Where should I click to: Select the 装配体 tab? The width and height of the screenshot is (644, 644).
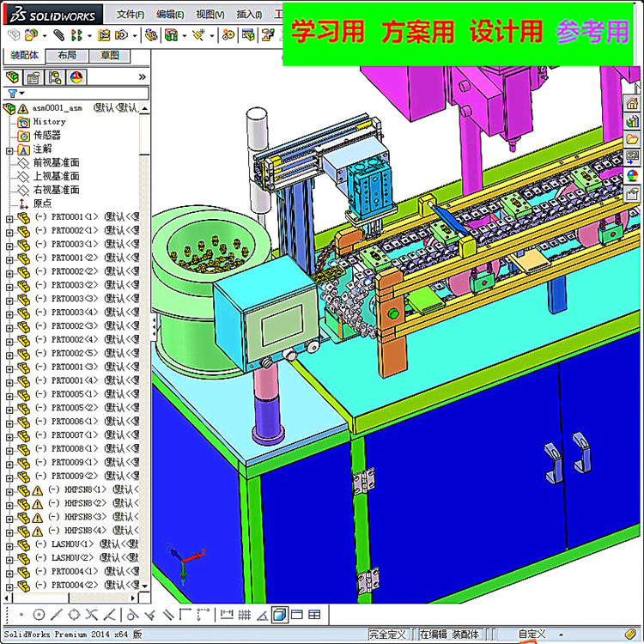[24, 56]
